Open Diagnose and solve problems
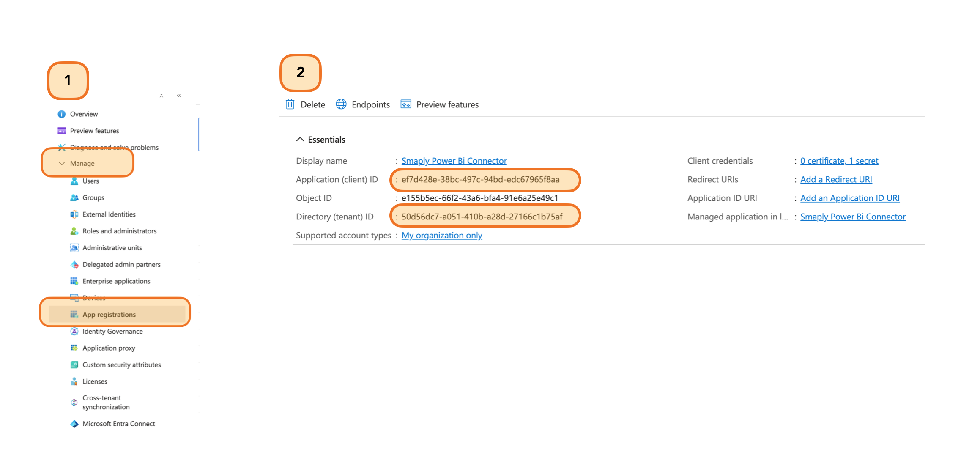The width and height of the screenshot is (980, 466). 114,147
